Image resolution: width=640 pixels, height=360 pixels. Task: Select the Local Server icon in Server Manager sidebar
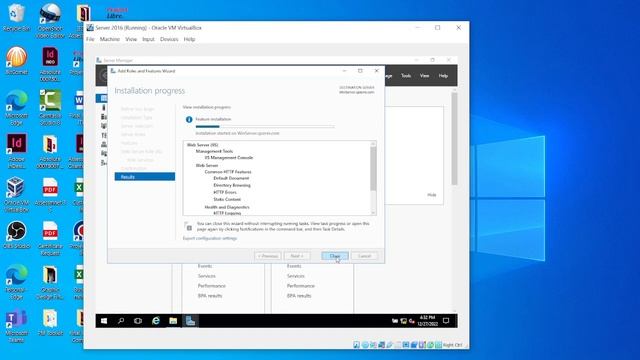(104, 107)
